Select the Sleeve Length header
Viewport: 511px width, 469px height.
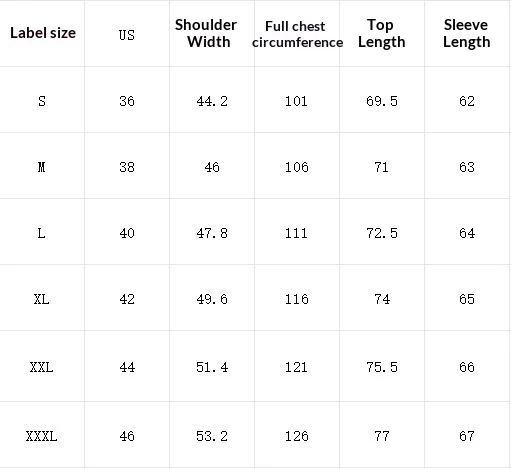[x=467, y=33]
